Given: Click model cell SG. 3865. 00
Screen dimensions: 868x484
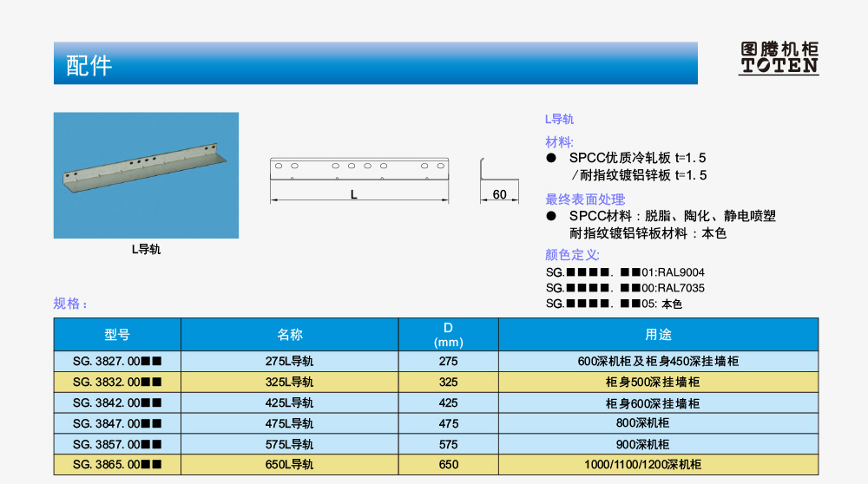Looking at the screenshot, I should 117,465.
